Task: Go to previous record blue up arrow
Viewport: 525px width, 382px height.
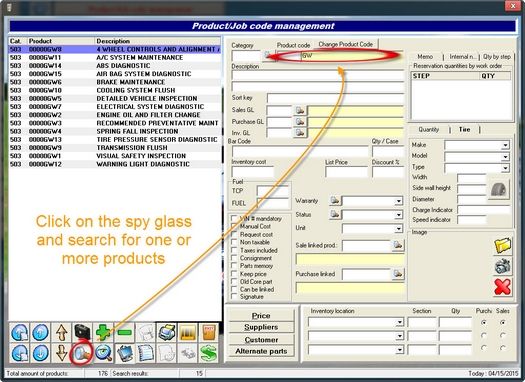Action: tap(41, 332)
